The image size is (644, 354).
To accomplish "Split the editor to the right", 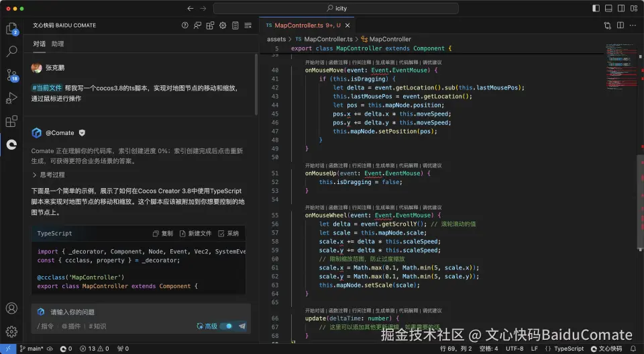I will pos(620,26).
